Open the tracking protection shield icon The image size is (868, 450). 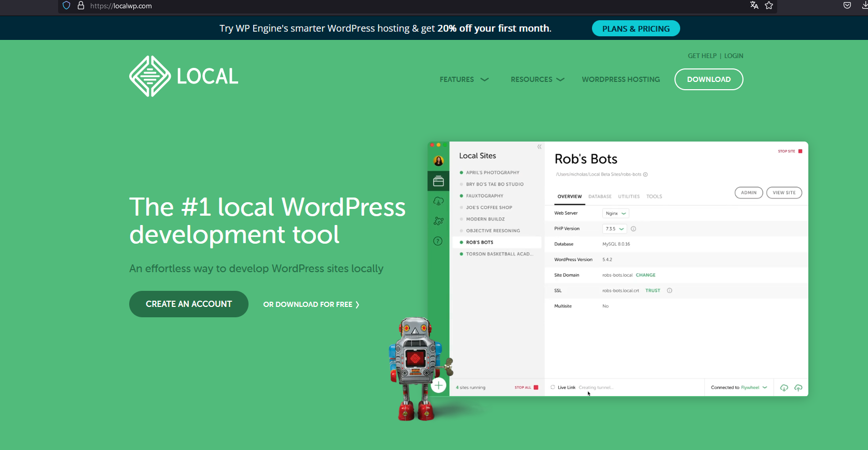pos(66,6)
